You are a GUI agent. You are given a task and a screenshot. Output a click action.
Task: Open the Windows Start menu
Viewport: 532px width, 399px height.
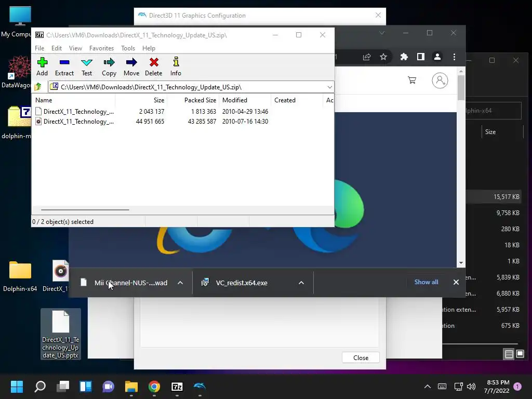[17, 387]
